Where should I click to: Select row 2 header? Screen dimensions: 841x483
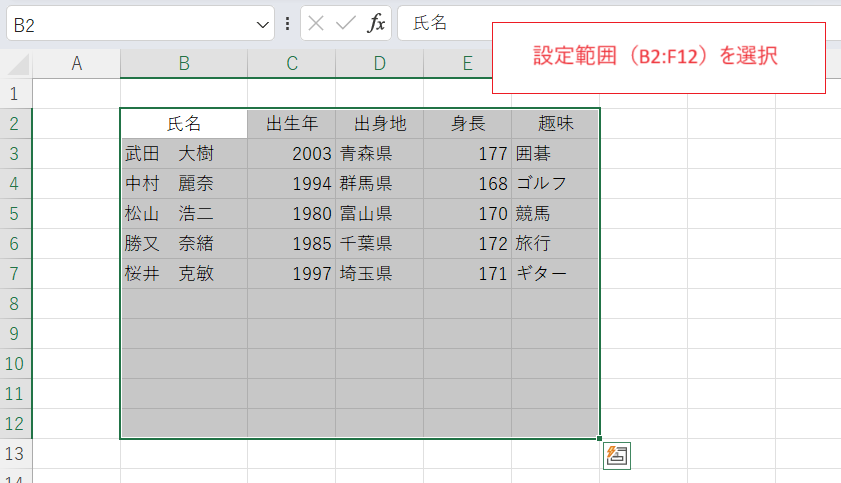click(x=16, y=124)
